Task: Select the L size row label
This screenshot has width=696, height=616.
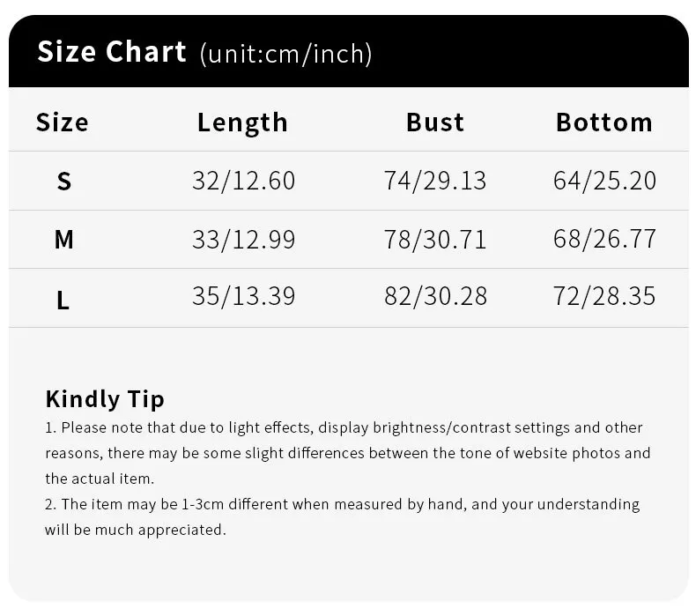Action: (63, 300)
